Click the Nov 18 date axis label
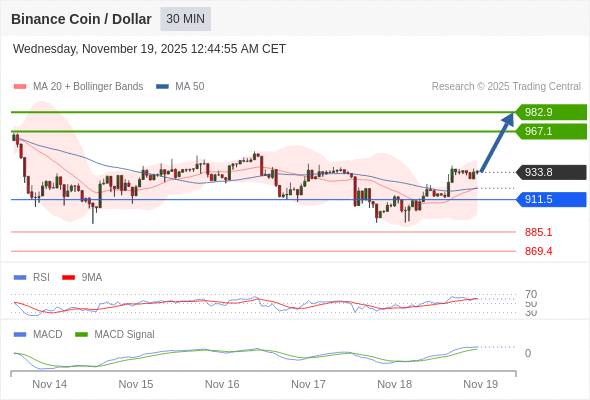The width and height of the screenshot is (590, 400). (394, 384)
